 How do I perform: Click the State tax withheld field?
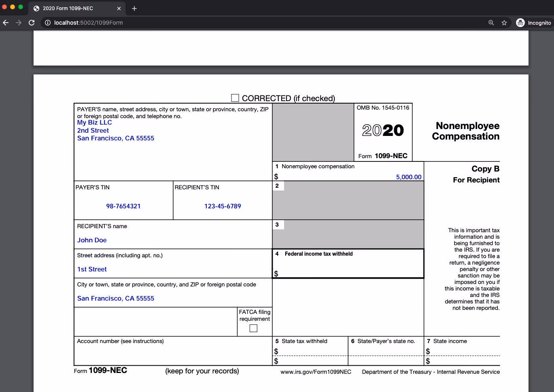(x=310, y=351)
